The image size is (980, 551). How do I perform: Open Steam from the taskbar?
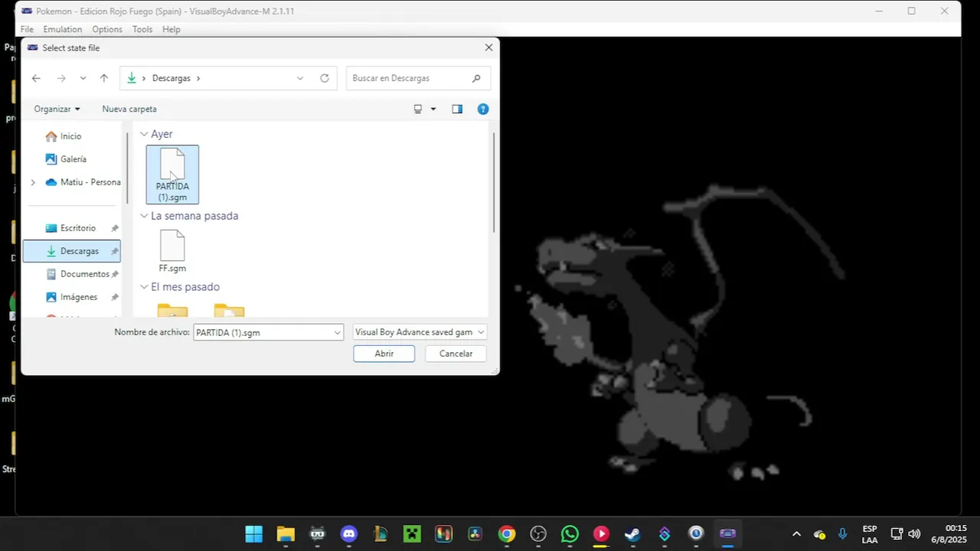pos(632,533)
